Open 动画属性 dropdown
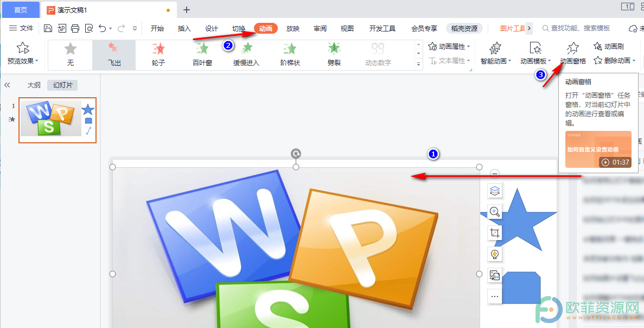644x328 pixels. click(x=449, y=47)
